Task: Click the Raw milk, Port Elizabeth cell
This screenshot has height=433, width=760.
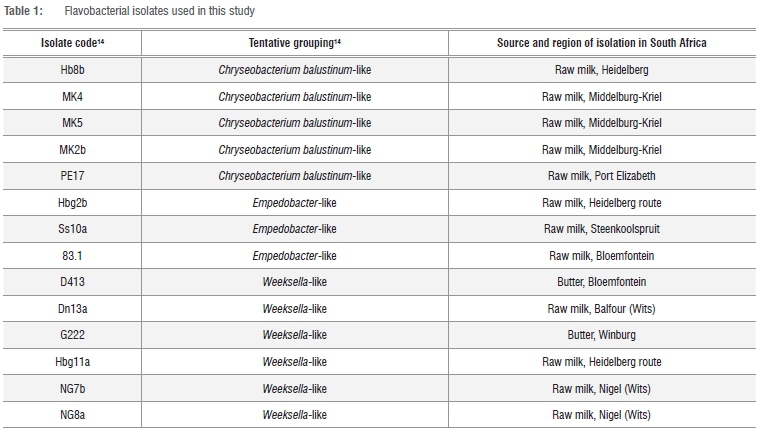Action: (x=601, y=176)
